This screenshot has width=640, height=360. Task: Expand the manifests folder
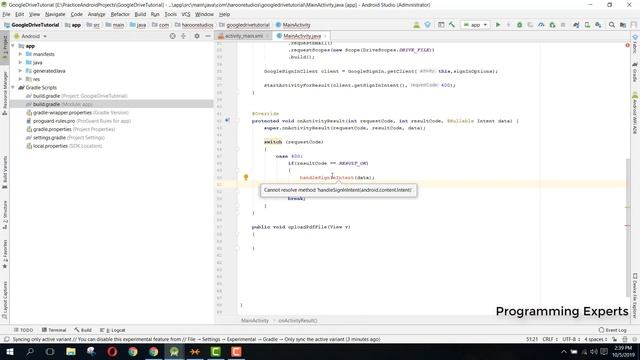[x=20, y=54]
